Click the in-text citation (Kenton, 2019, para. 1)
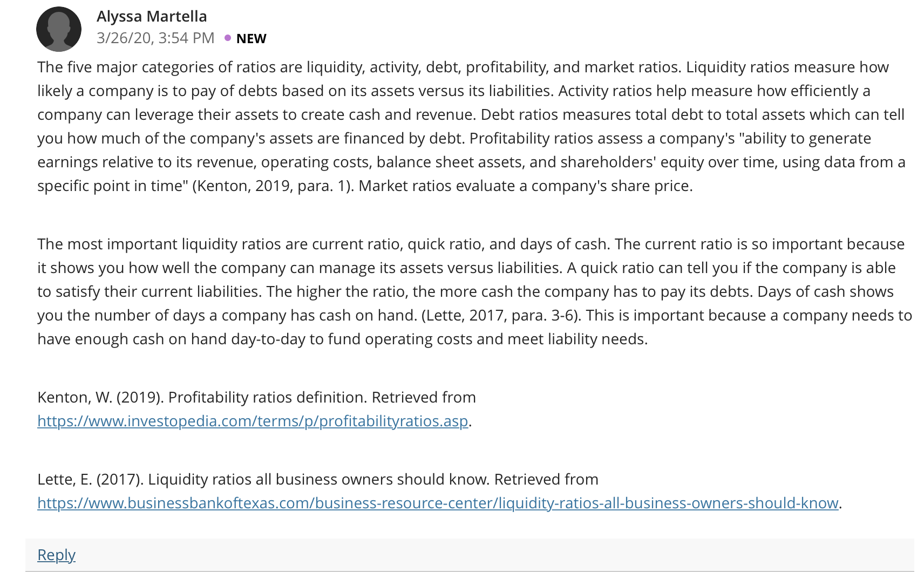924x572 pixels. coord(273,186)
